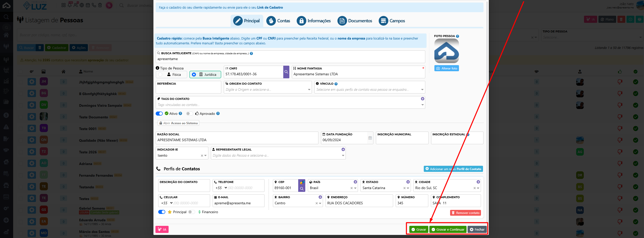Select Física person type
The width and height of the screenshot is (644, 238).
171,75
